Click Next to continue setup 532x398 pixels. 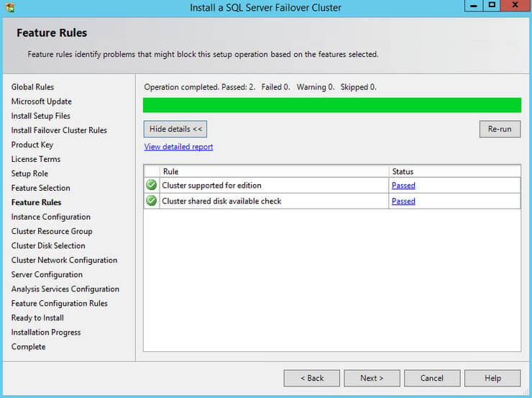372,378
